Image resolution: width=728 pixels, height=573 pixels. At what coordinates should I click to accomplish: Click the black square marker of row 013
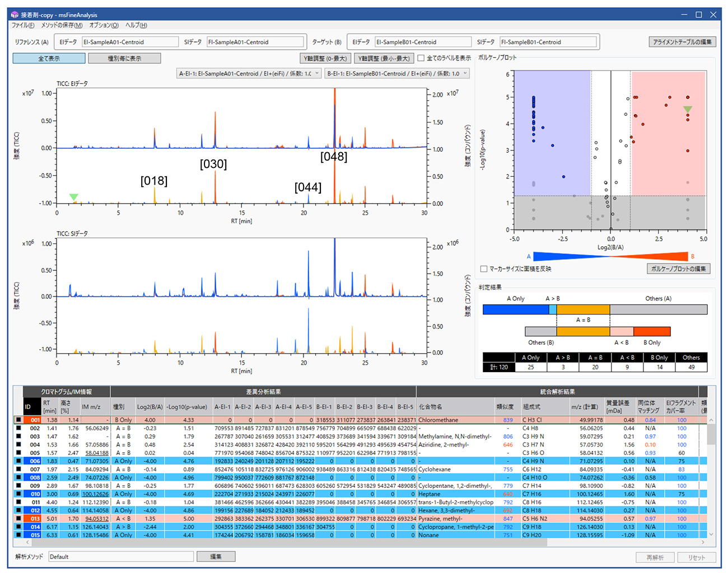pos(18,519)
